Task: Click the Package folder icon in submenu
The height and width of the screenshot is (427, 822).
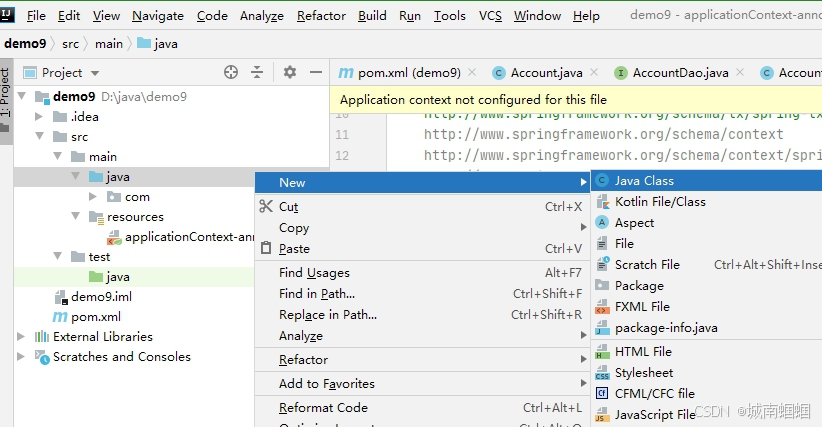Action: point(602,285)
